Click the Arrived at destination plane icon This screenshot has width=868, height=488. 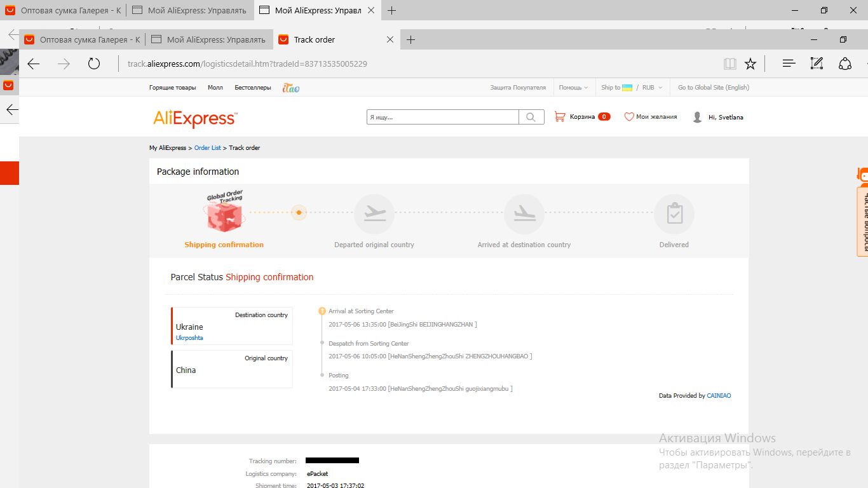524,214
